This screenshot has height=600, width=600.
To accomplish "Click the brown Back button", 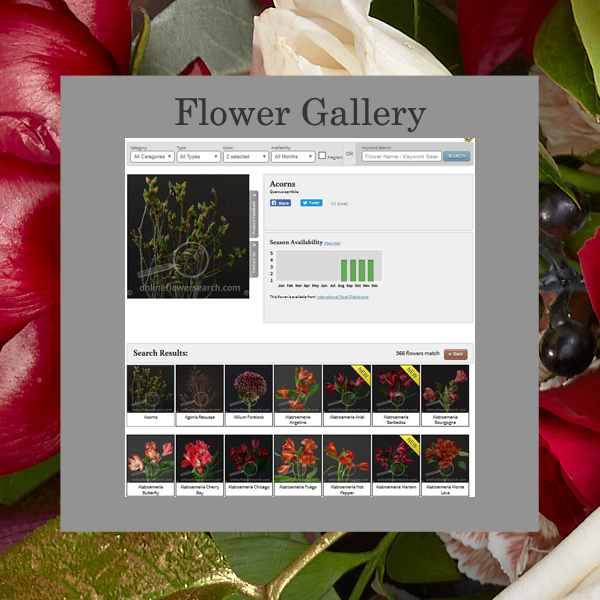I will (x=456, y=354).
